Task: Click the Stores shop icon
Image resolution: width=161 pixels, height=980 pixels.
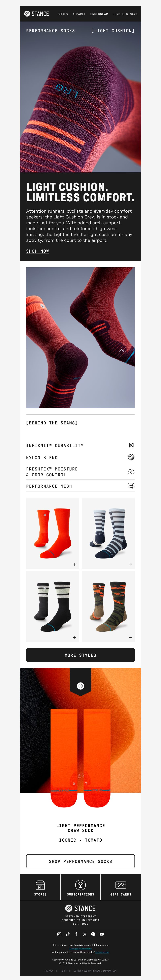Action: [x=40, y=885]
